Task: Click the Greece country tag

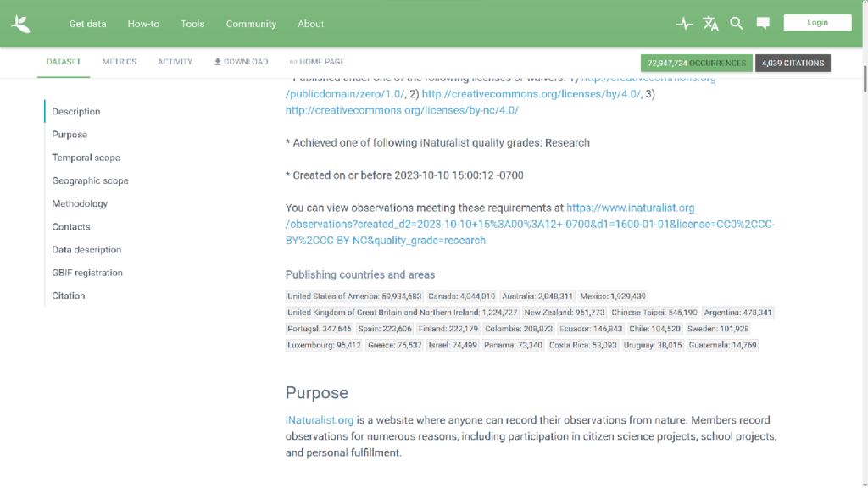Action: (x=395, y=346)
